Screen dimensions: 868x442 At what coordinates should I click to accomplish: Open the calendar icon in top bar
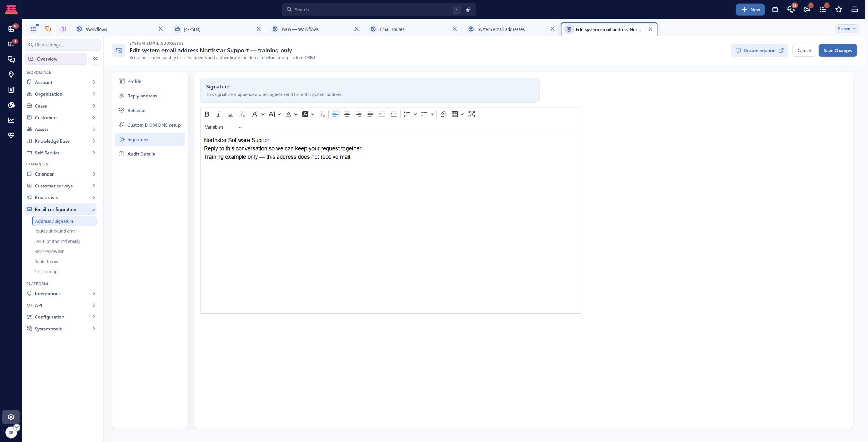pos(775,10)
